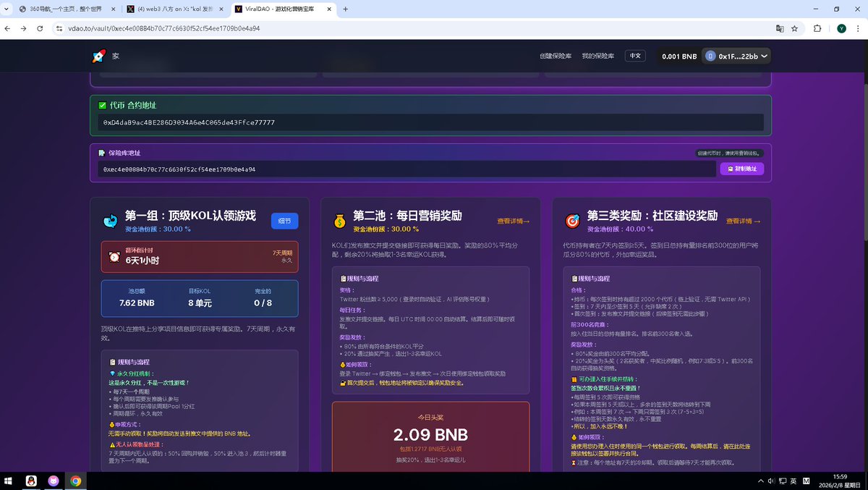The height and width of the screenshot is (490, 868).
Task: Expand the wallet 0x1F...22bb dropdown
Action: tap(736, 56)
